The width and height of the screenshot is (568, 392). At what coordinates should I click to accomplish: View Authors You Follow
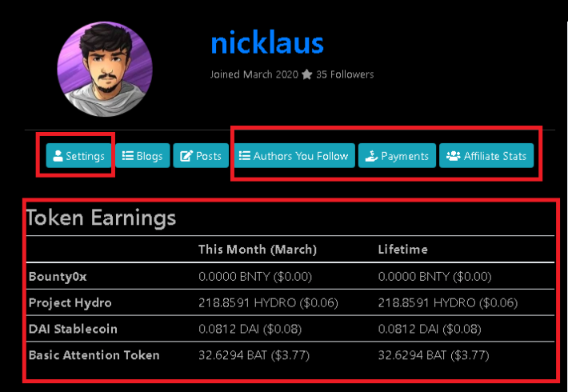(x=294, y=156)
